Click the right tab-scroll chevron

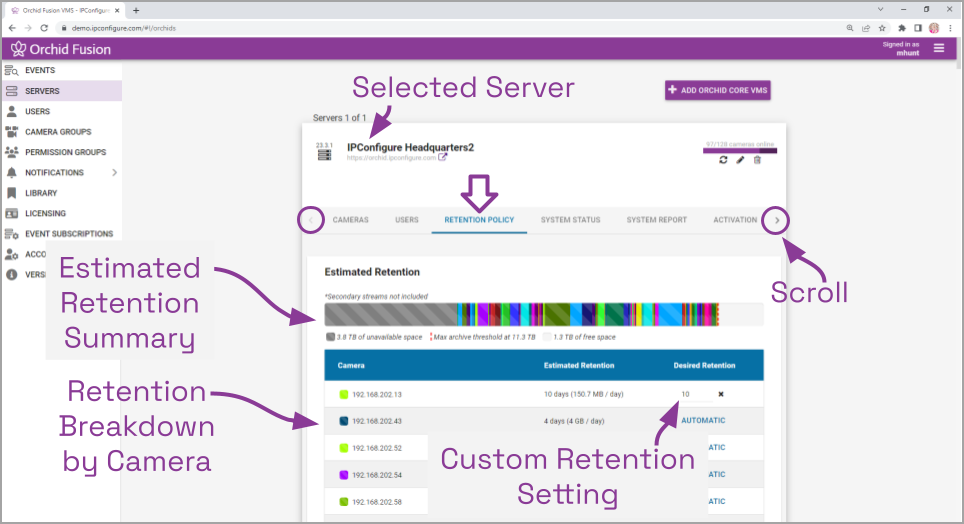(776, 220)
